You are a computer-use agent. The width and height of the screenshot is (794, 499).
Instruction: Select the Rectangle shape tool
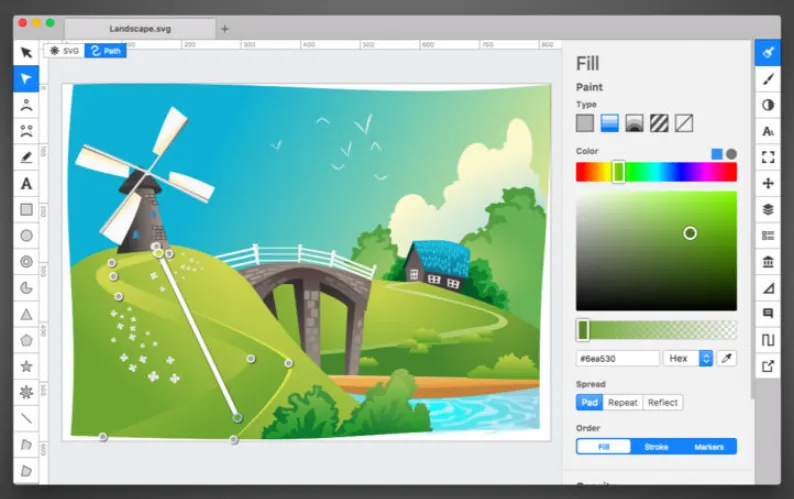(x=26, y=210)
